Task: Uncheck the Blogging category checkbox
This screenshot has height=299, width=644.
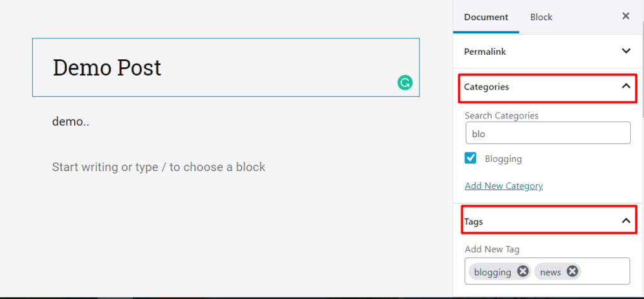Action: 470,158
